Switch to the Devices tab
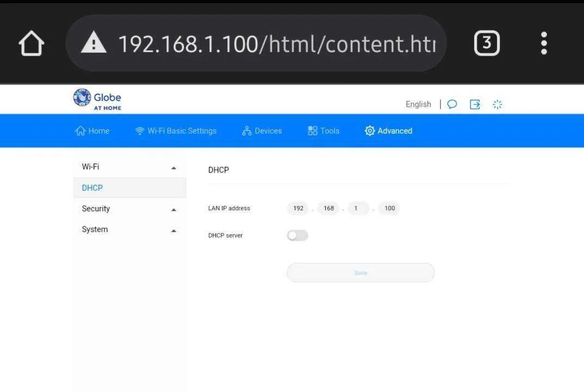This screenshot has height=392, width=584. pyautogui.click(x=268, y=130)
